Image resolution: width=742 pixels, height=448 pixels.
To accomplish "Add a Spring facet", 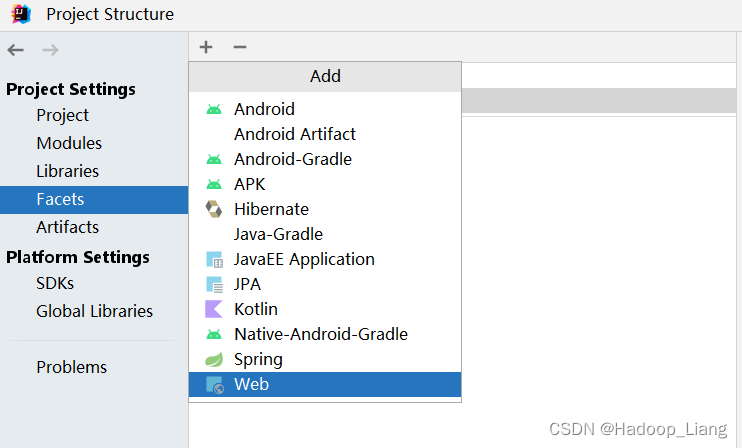I will (x=325, y=360).
